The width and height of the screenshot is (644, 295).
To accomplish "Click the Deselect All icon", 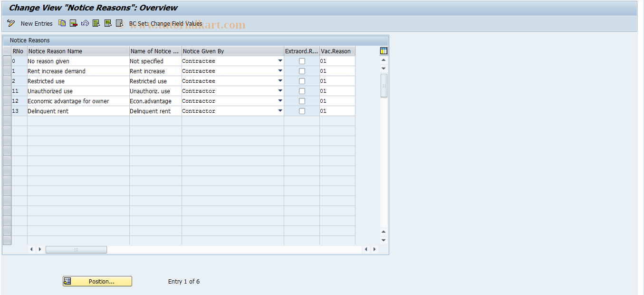I will (119, 23).
